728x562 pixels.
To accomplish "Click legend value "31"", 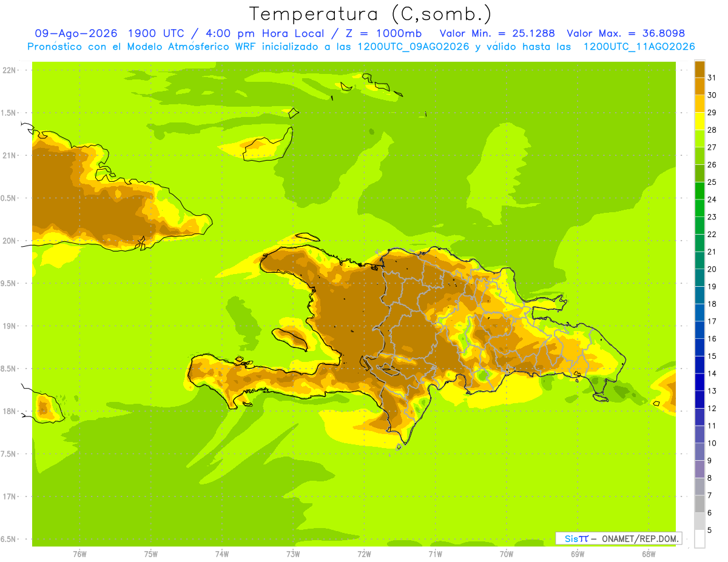I will [712, 78].
